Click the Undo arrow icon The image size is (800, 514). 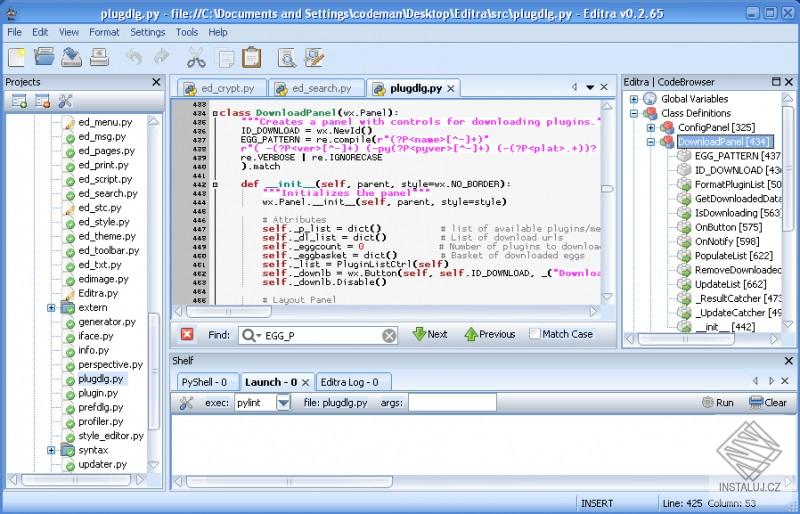tap(134, 57)
